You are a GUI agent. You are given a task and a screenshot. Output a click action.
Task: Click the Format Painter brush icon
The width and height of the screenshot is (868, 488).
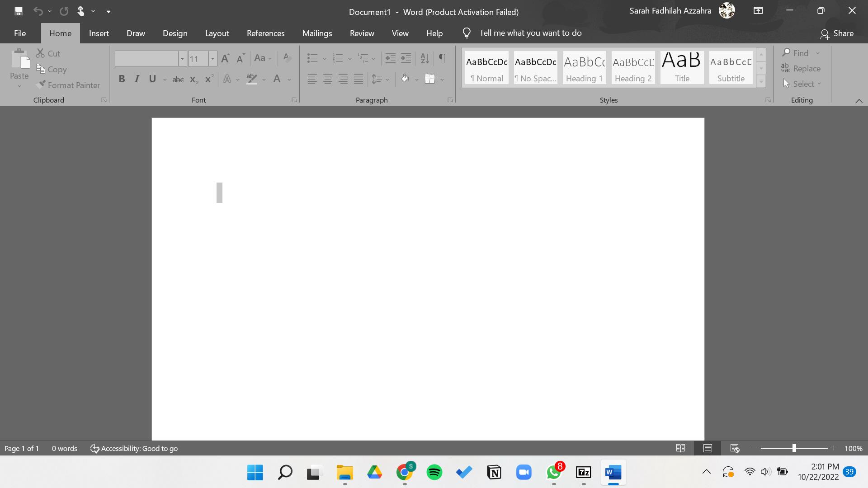(x=41, y=84)
